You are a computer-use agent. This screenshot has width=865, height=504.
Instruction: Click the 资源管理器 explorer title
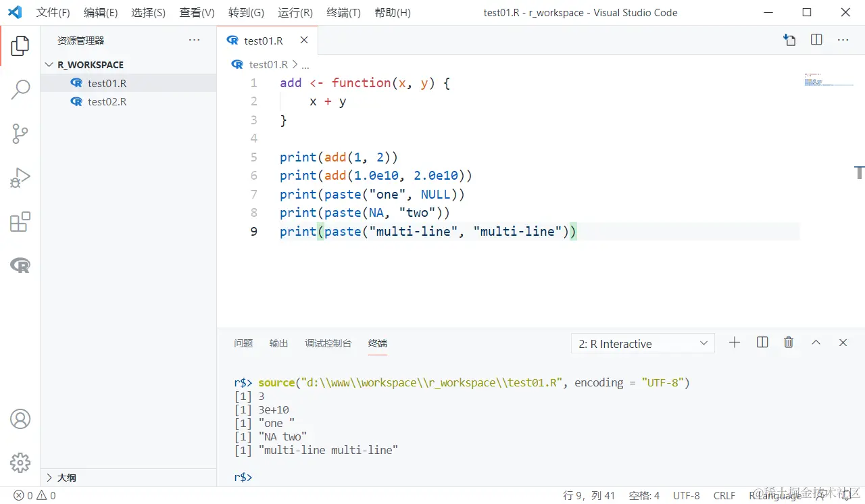tap(81, 41)
